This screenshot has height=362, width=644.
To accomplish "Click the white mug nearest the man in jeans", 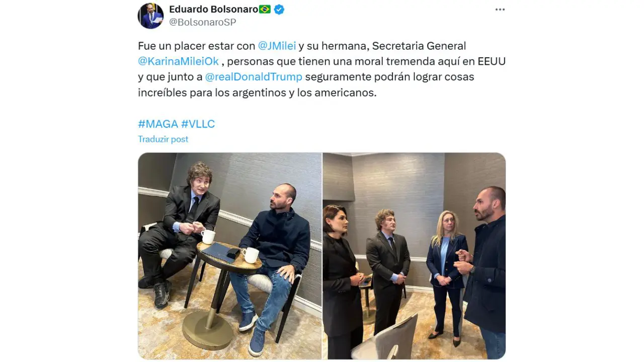I will [251, 255].
